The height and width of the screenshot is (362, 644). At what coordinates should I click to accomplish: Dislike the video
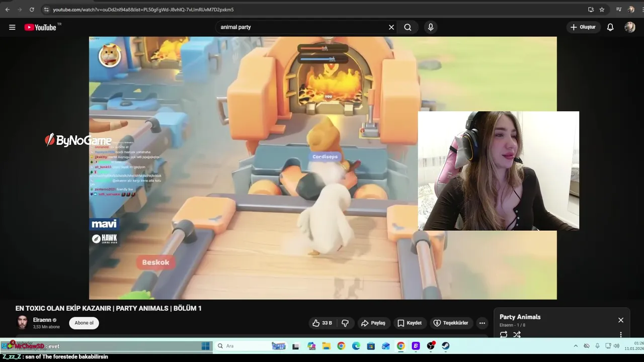pyautogui.click(x=345, y=323)
